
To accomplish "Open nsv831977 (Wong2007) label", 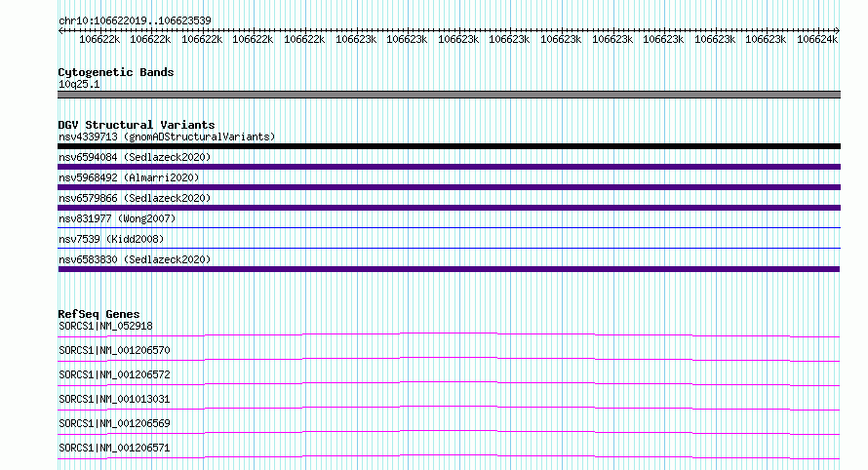I will (x=117, y=218).
